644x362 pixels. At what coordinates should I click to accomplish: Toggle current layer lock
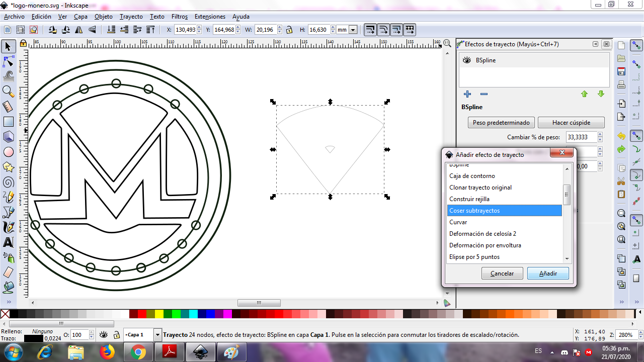[116, 335]
